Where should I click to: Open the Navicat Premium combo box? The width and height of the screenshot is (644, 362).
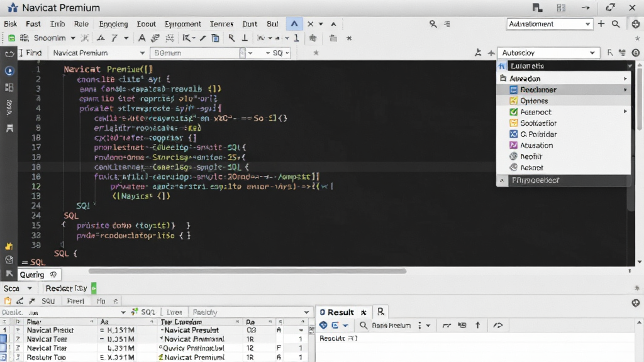(x=97, y=53)
